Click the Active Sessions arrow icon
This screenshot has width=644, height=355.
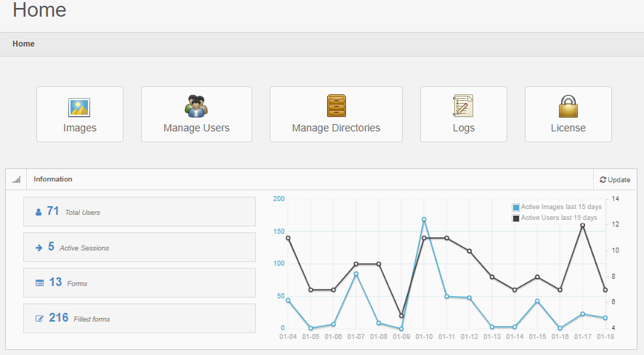(x=39, y=248)
